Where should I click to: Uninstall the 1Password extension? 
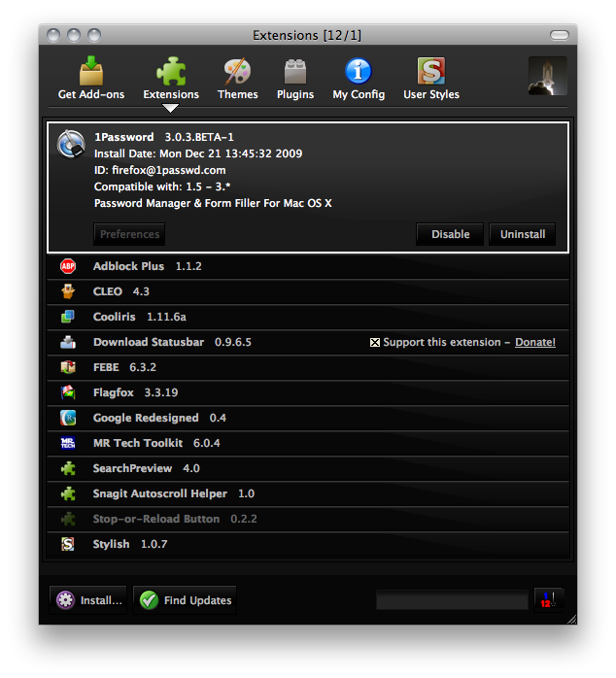pos(522,234)
